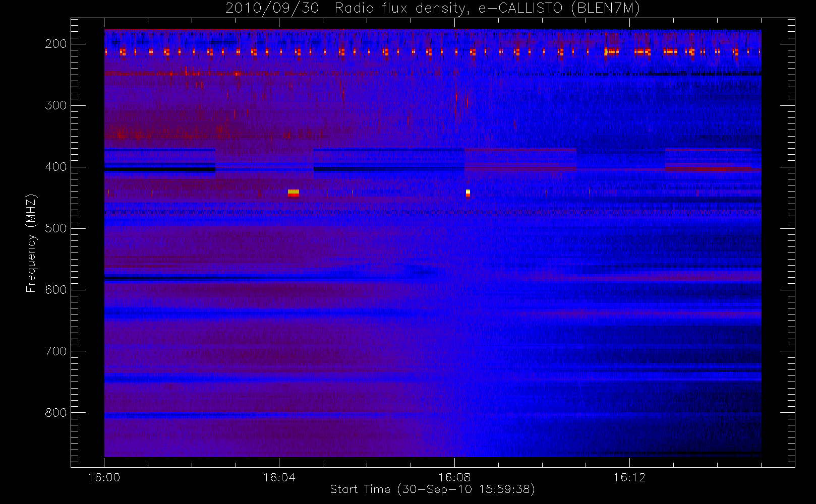816x504 pixels.
Task: Click the 400 frequency tick label
Action: point(55,167)
